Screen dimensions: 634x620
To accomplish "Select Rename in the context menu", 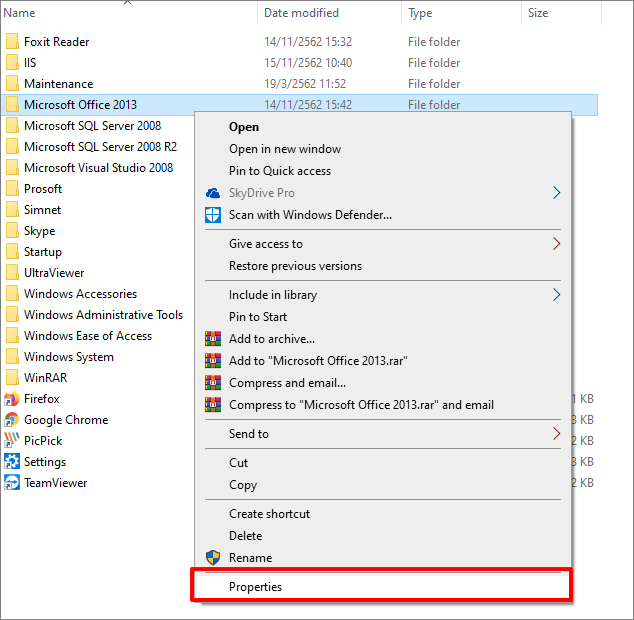I will tap(250, 558).
